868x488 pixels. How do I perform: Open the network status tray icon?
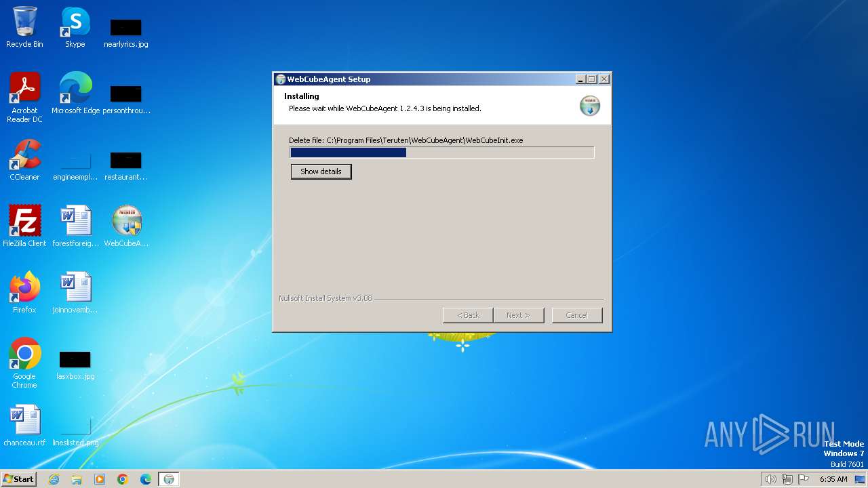[x=787, y=479]
